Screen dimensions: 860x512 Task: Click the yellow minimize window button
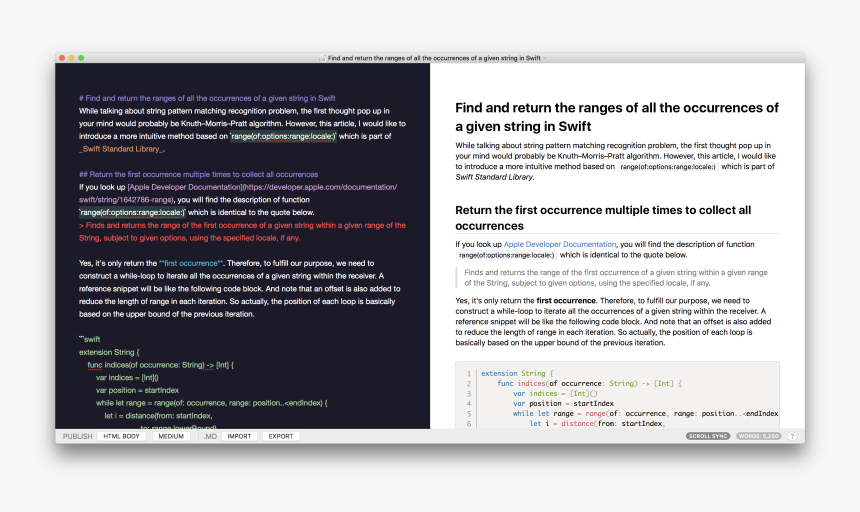tap(72, 58)
